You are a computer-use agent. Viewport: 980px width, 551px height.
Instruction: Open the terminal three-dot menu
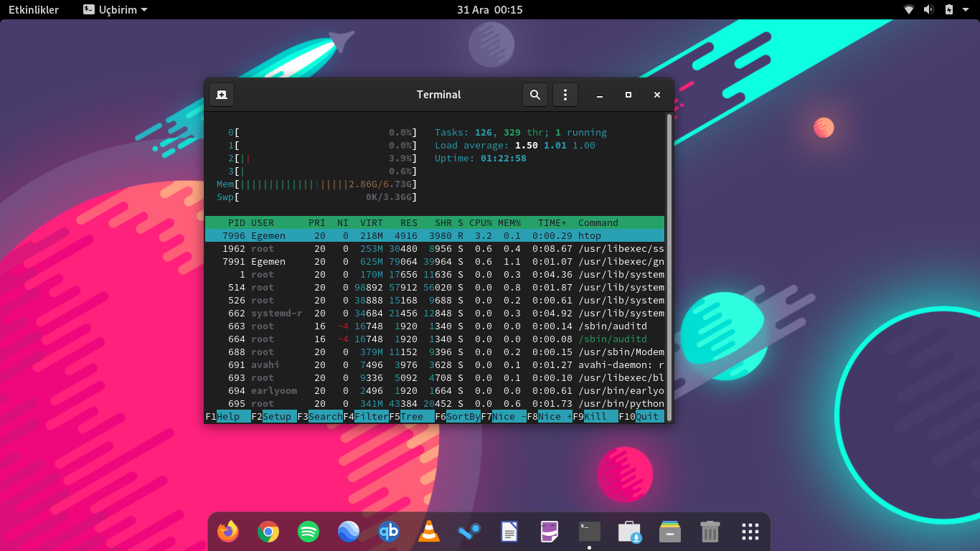pos(565,95)
